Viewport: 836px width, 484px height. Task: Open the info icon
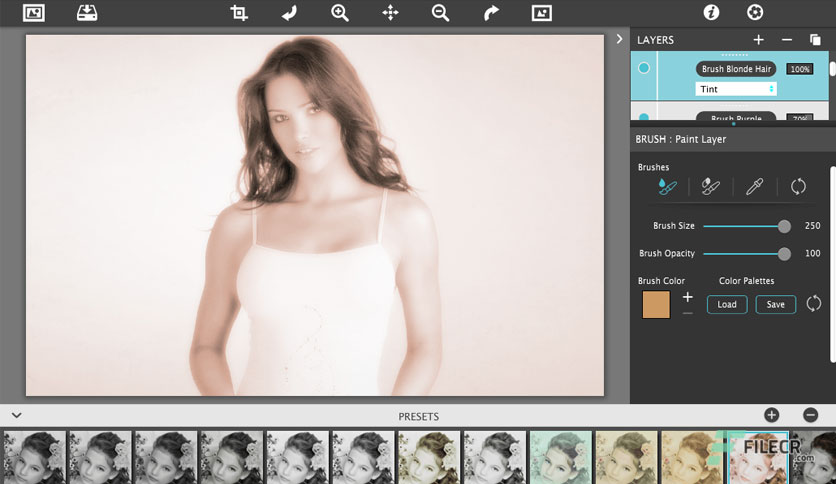pyautogui.click(x=711, y=12)
